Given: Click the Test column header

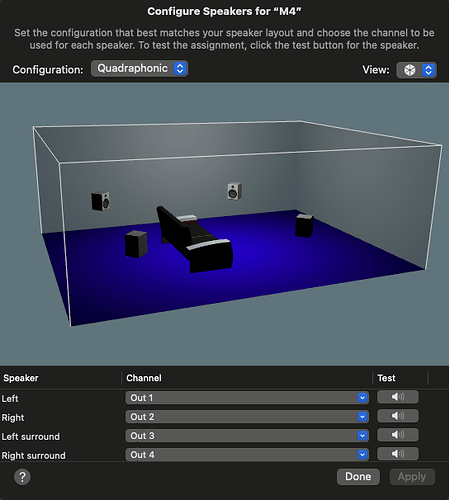Looking at the screenshot, I should [x=386, y=378].
